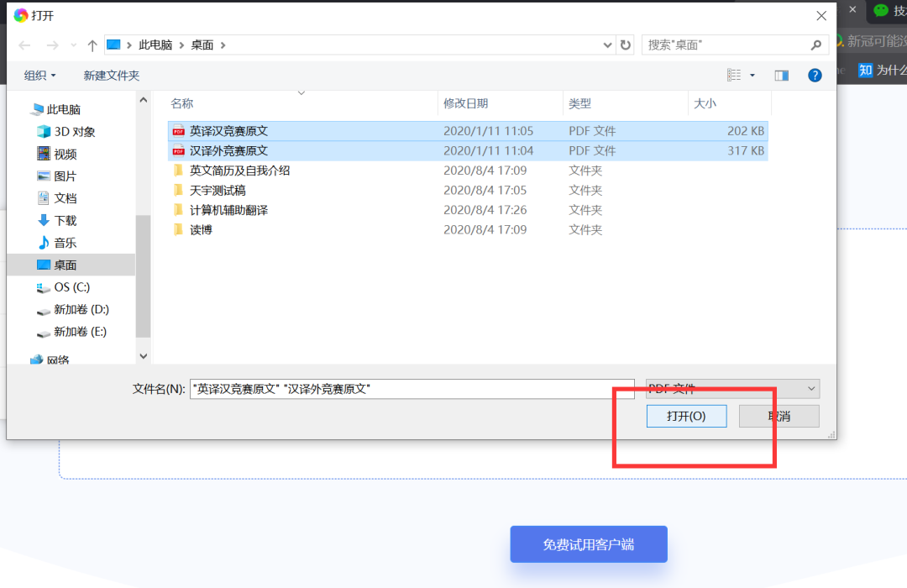
Task: Open 下载 folder in the sidebar
Action: 57,220
